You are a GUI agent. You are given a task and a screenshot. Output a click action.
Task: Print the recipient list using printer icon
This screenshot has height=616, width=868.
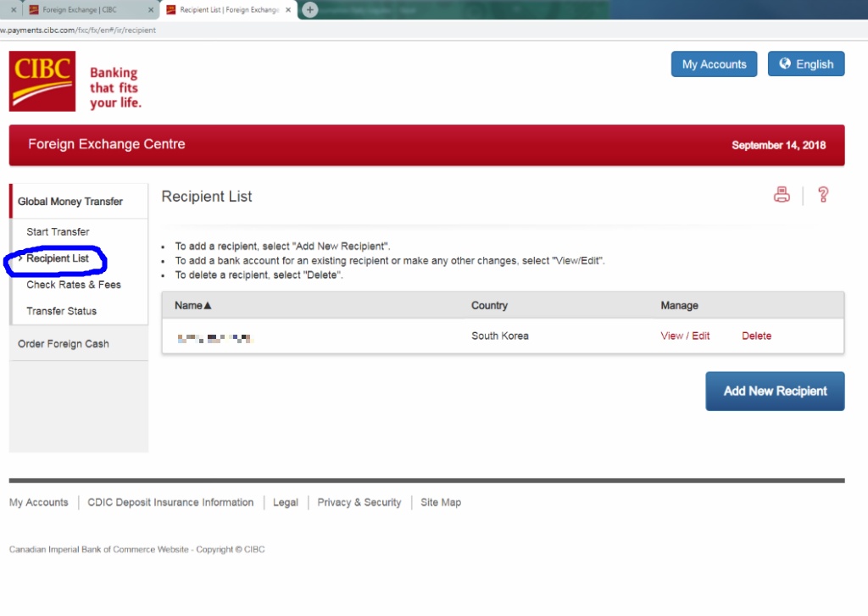pyautogui.click(x=782, y=195)
